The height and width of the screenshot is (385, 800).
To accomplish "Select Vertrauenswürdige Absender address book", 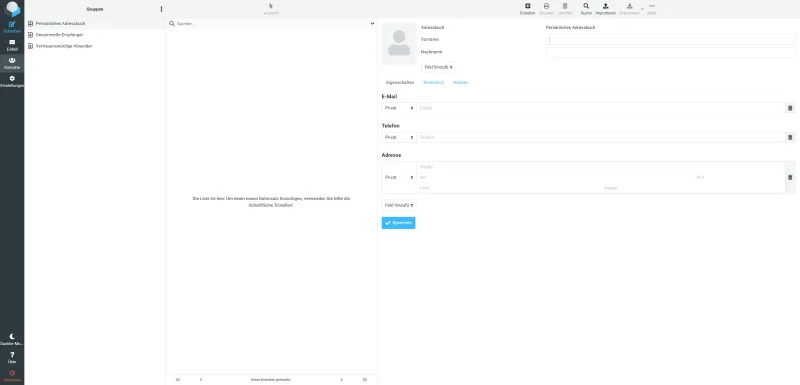I will [x=95, y=46].
